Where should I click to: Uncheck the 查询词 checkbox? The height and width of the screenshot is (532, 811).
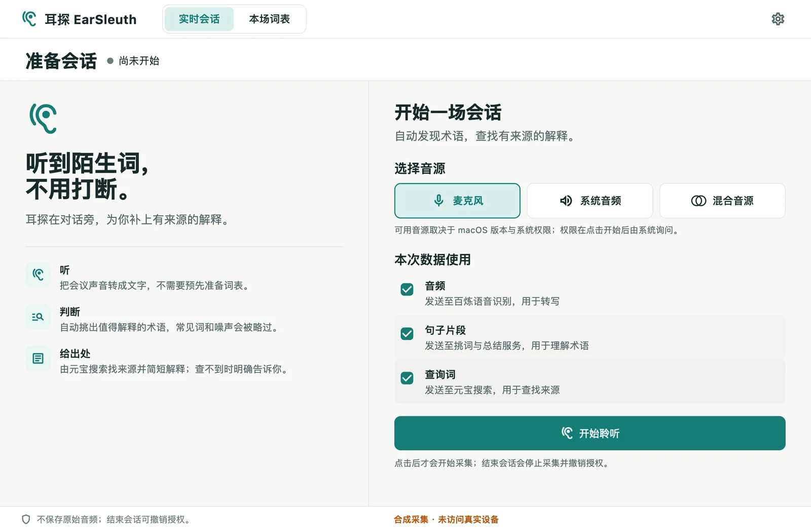pyautogui.click(x=407, y=378)
